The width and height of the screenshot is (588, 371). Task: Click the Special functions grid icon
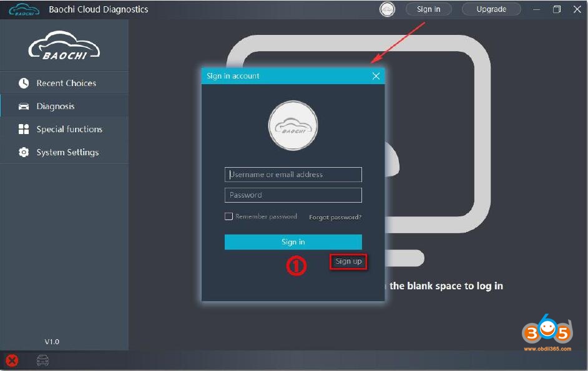point(24,129)
